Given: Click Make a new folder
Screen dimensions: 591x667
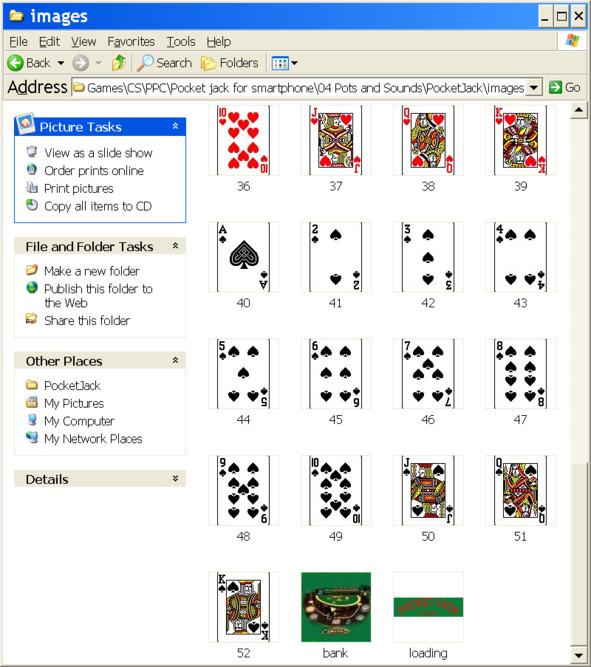Looking at the screenshot, I should coord(91,271).
